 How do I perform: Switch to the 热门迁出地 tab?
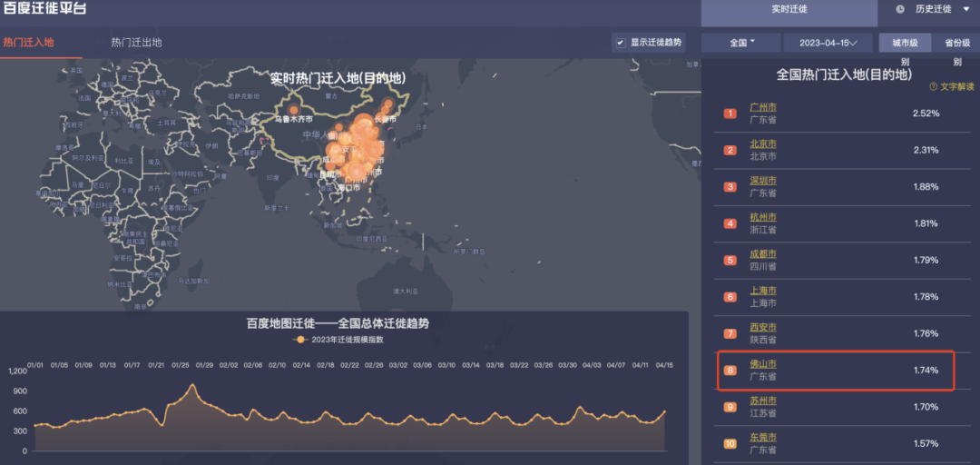pyautogui.click(x=136, y=43)
